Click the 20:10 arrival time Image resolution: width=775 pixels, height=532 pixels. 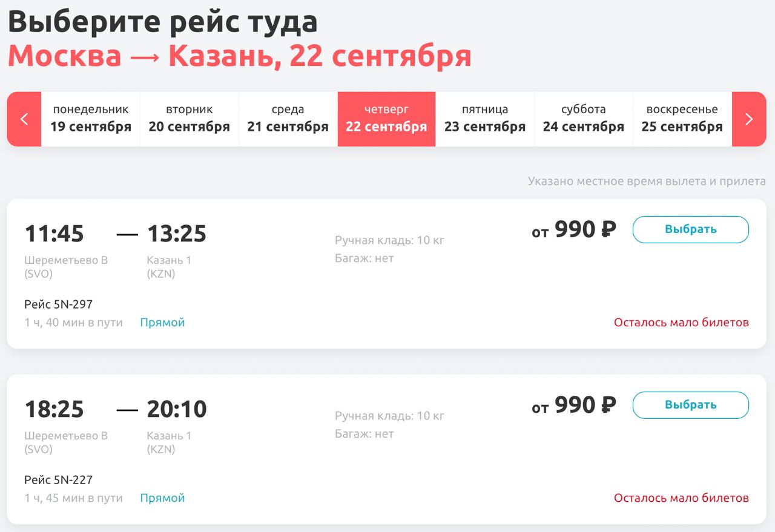click(x=177, y=409)
